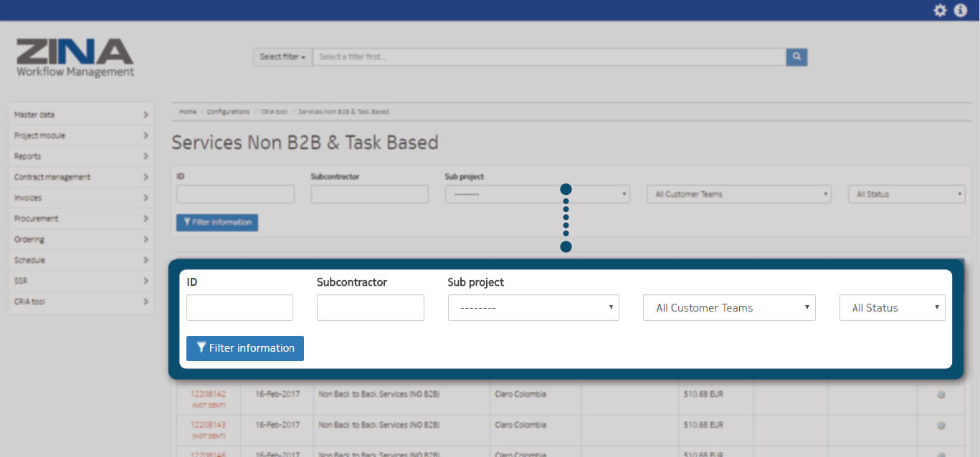Click the highlighted Filter information button
This screenshot has width=980, height=457.
pos(245,348)
